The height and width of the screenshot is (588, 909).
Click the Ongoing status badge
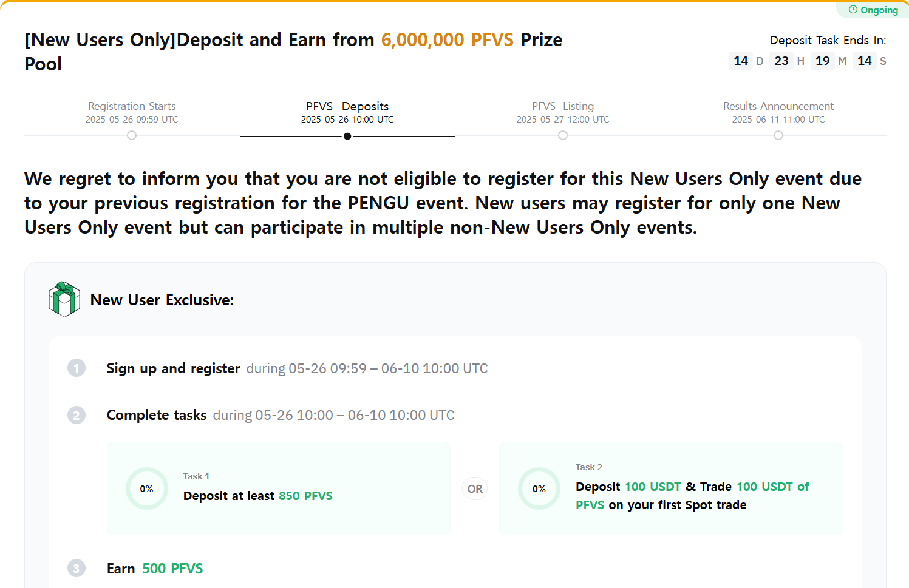coord(873,10)
